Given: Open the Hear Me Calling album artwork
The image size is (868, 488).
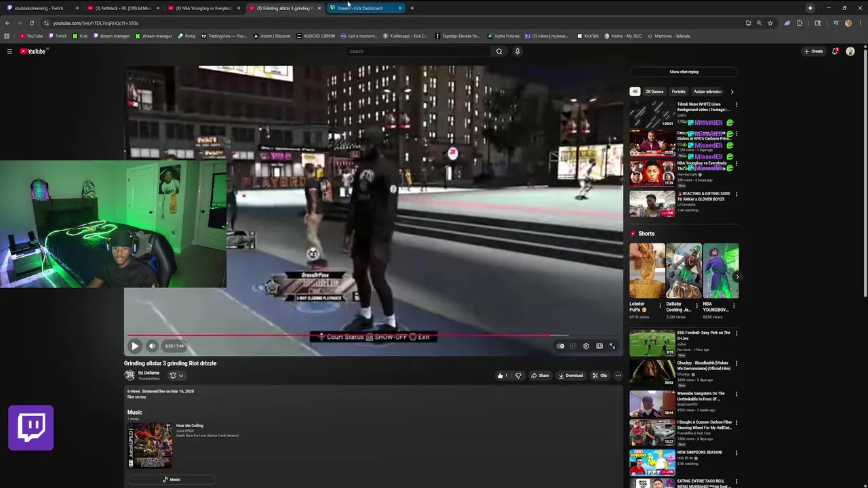Looking at the screenshot, I should pyautogui.click(x=150, y=446).
